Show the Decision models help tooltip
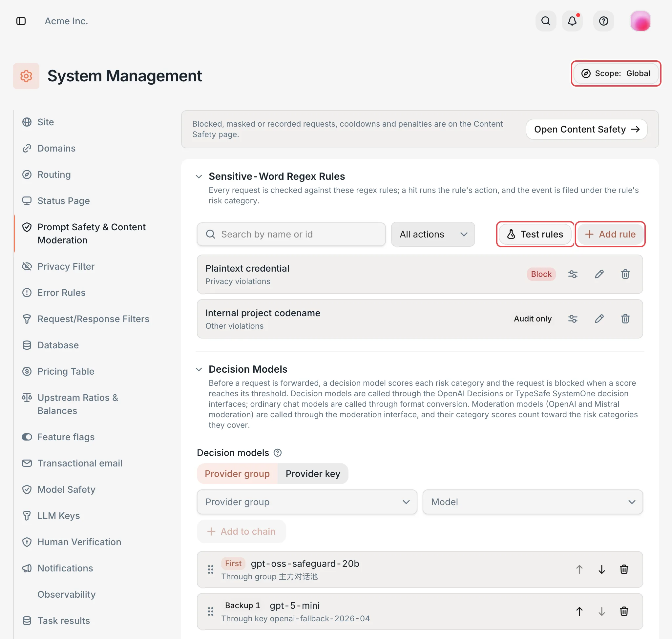 (278, 453)
